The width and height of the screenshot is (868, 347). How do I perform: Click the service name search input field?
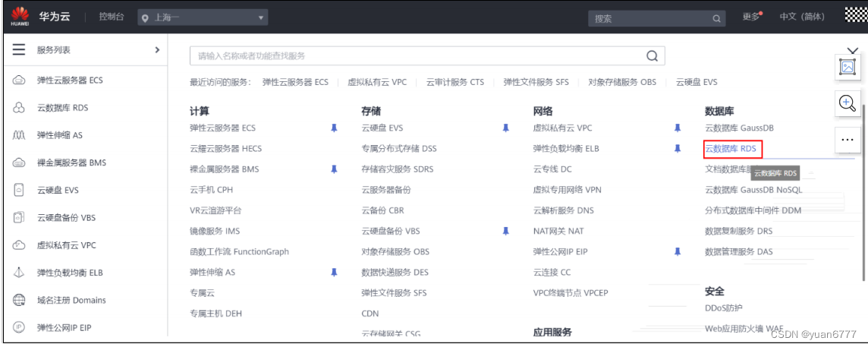pos(427,56)
